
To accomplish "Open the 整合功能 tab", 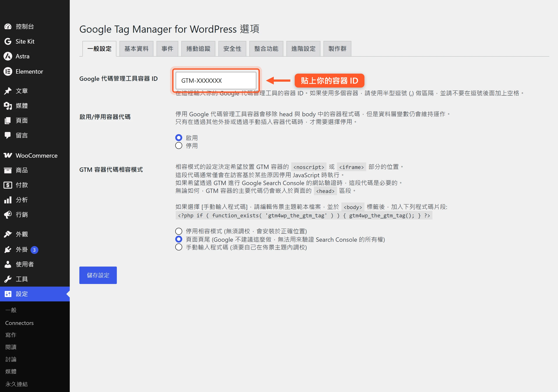I will click(x=266, y=49).
